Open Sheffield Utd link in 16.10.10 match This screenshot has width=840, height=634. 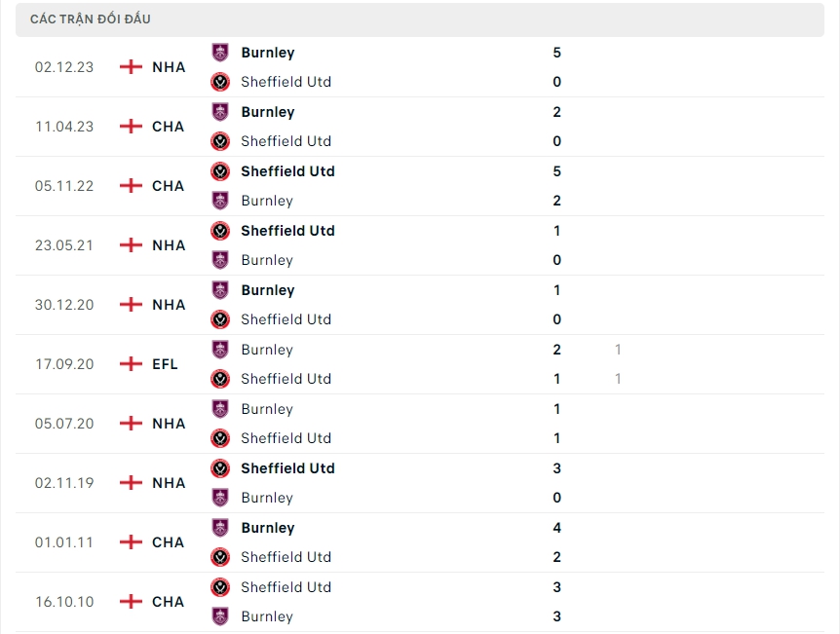coord(286,587)
